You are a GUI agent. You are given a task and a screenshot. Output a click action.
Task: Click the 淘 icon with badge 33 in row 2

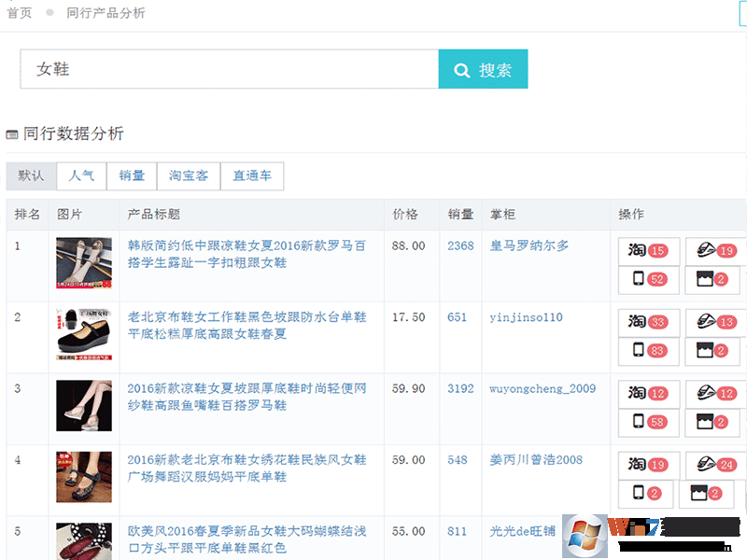click(x=649, y=322)
